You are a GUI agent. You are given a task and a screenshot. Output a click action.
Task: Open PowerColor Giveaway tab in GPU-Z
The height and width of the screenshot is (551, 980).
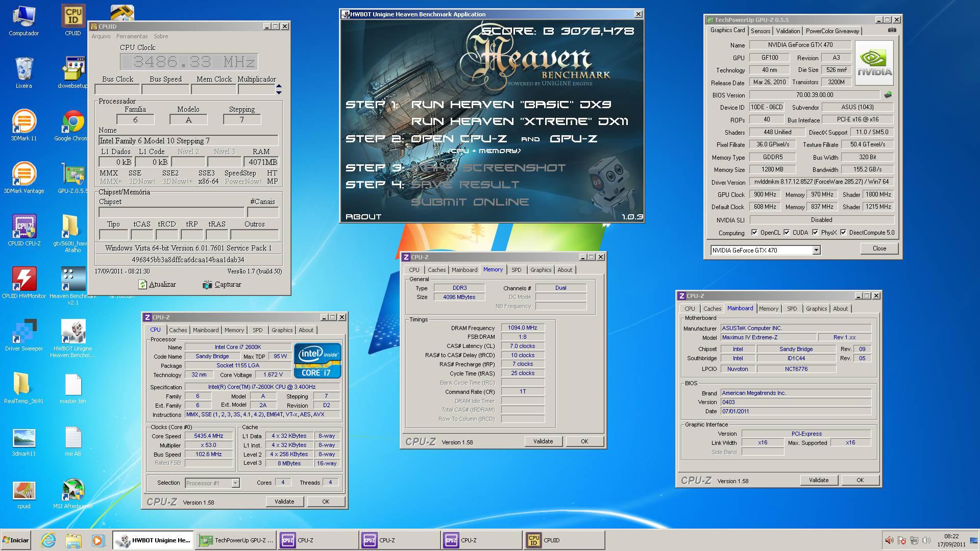[832, 31]
